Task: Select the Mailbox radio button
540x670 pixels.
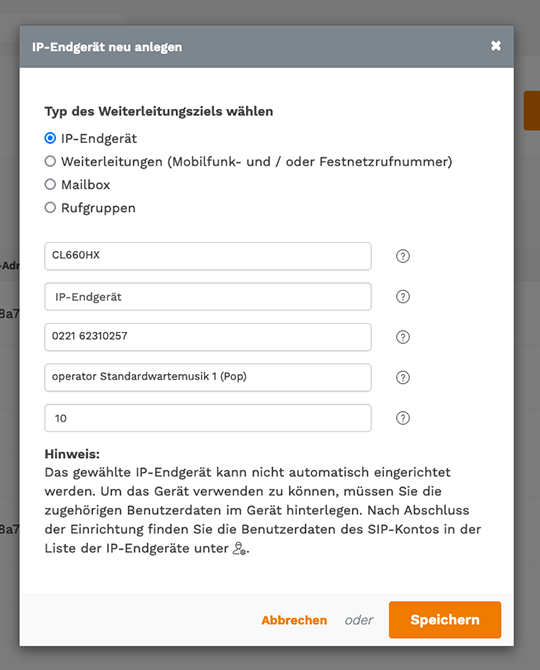Action: click(x=50, y=184)
